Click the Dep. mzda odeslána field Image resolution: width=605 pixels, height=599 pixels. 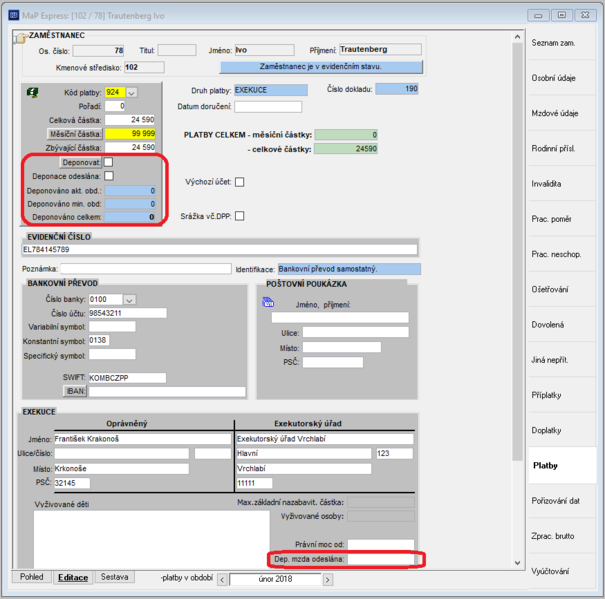(x=381, y=559)
